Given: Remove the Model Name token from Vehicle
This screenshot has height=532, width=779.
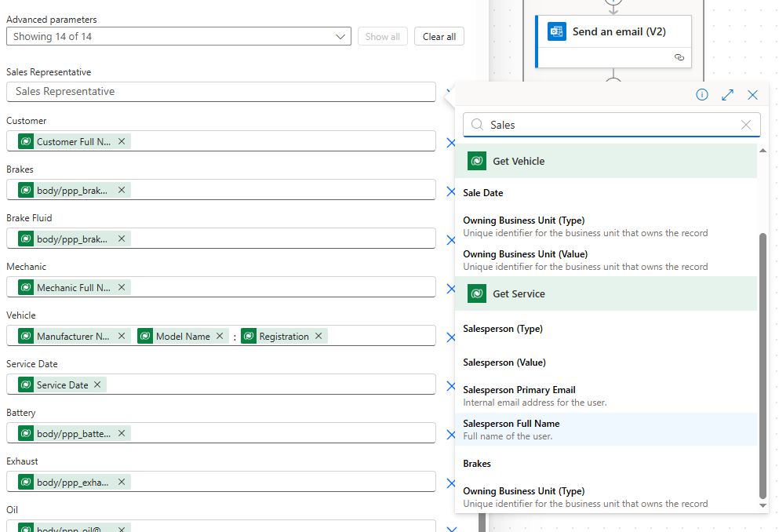Looking at the screenshot, I should click(220, 336).
